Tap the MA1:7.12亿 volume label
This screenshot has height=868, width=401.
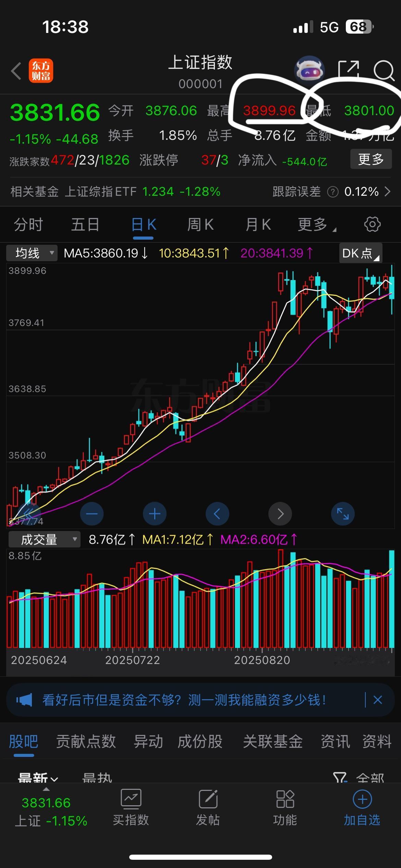178,540
